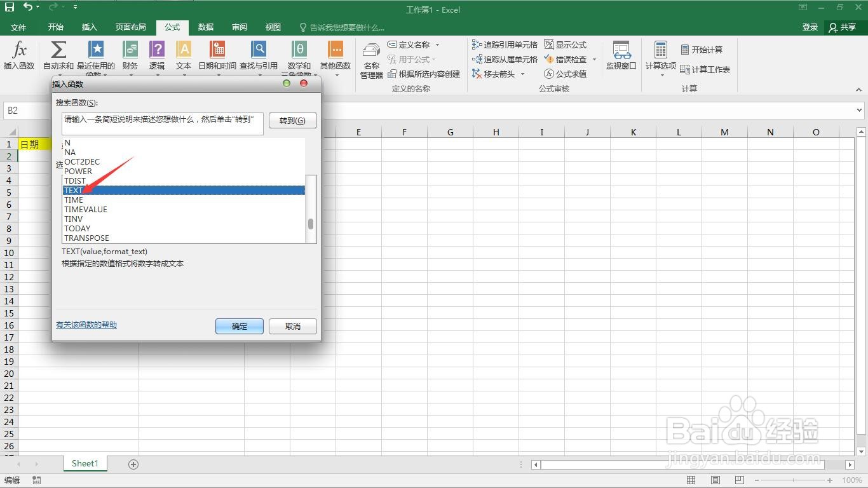
Task: Open the Watch Window (监视窗口)
Action: pos(621,55)
